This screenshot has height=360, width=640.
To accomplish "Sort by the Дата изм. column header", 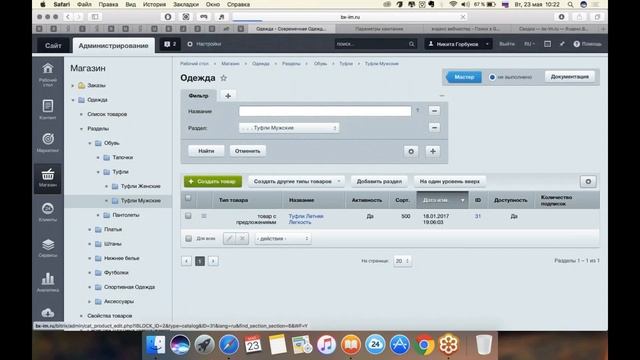I will [x=442, y=200].
